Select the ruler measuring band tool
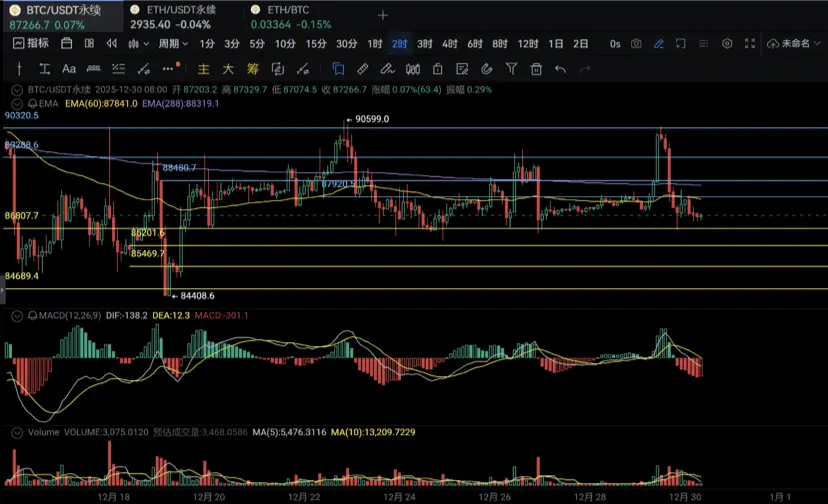Screen dimensions: 828x504 coord(93,69)
